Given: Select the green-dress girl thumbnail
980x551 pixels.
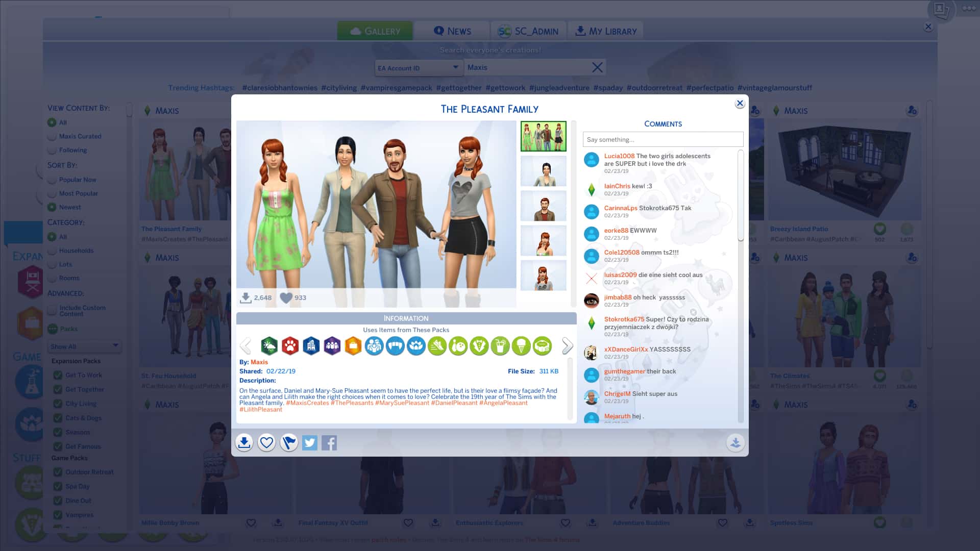Looking at the screenshot, I should click(x=543, y=240).
